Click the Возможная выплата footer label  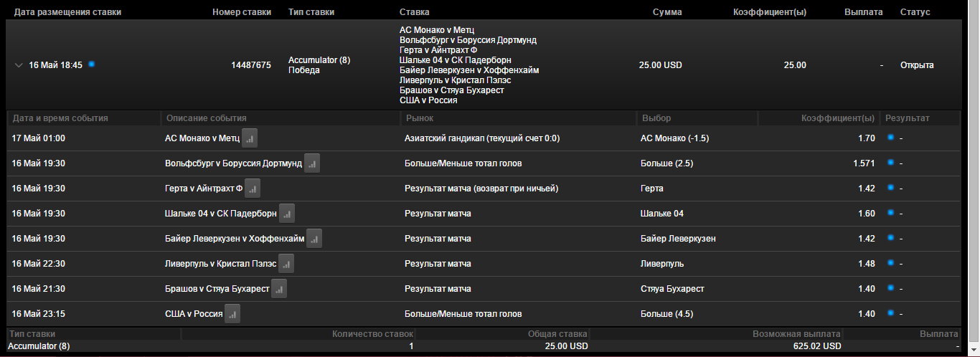pyautogui.click(x=796, y=334)
